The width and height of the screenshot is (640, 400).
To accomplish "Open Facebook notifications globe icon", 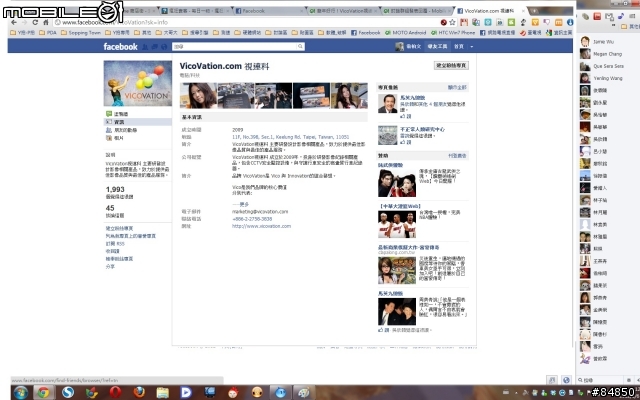I will (164, 47).
